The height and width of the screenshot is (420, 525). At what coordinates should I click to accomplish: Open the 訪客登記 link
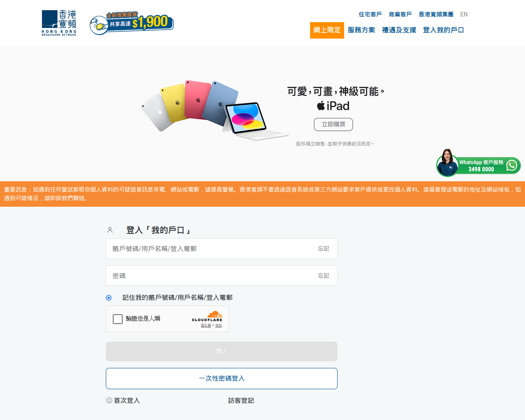coord(241,400)
